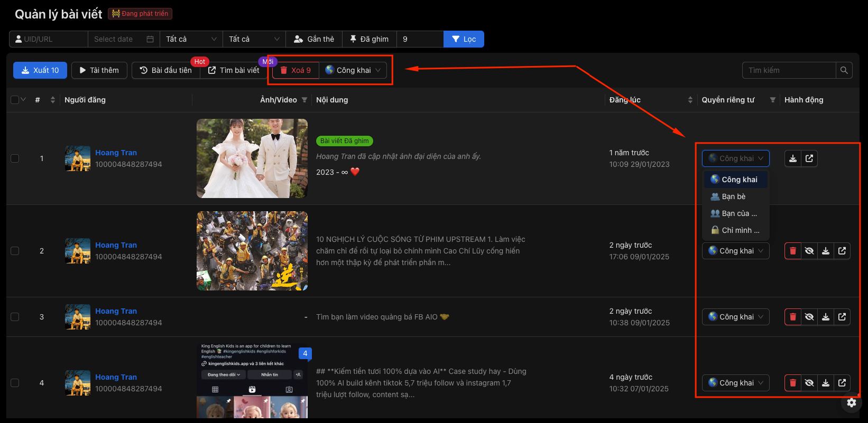Open the Quyền riêng tư column filter icon

coord(773,100)
